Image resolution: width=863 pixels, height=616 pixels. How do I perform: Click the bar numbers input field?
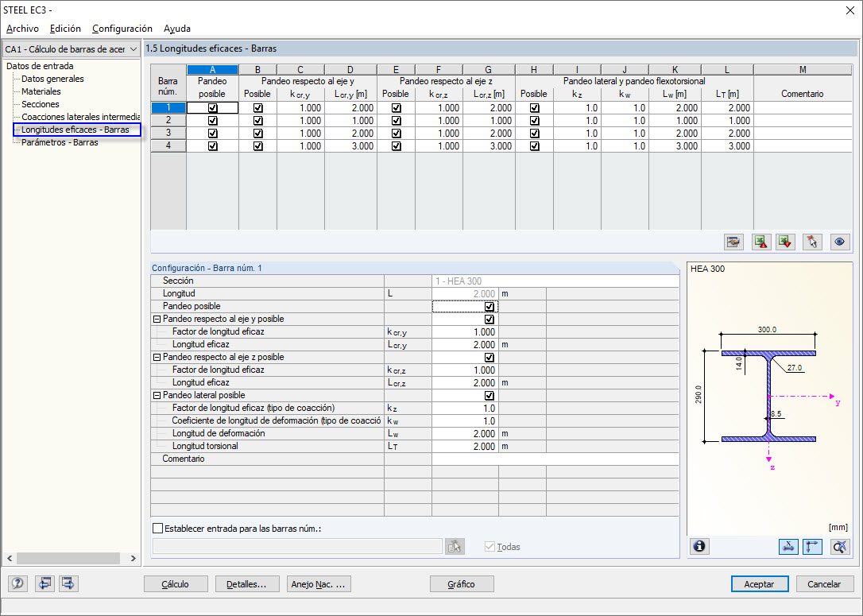[x=297, y=547]
